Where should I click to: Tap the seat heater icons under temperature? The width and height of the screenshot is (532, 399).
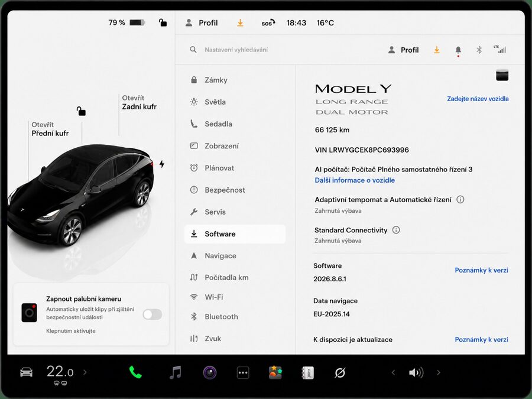[60, 384]
